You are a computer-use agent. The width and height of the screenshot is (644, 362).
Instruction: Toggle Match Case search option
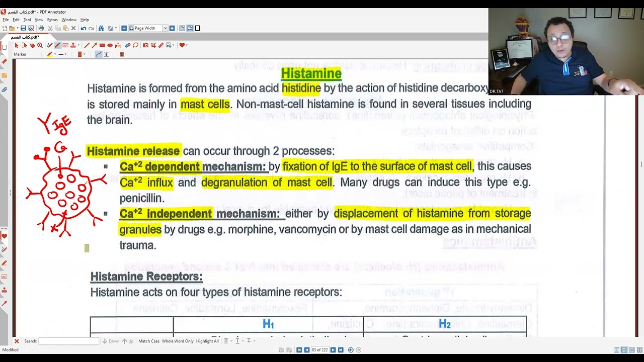coord(149,341)
